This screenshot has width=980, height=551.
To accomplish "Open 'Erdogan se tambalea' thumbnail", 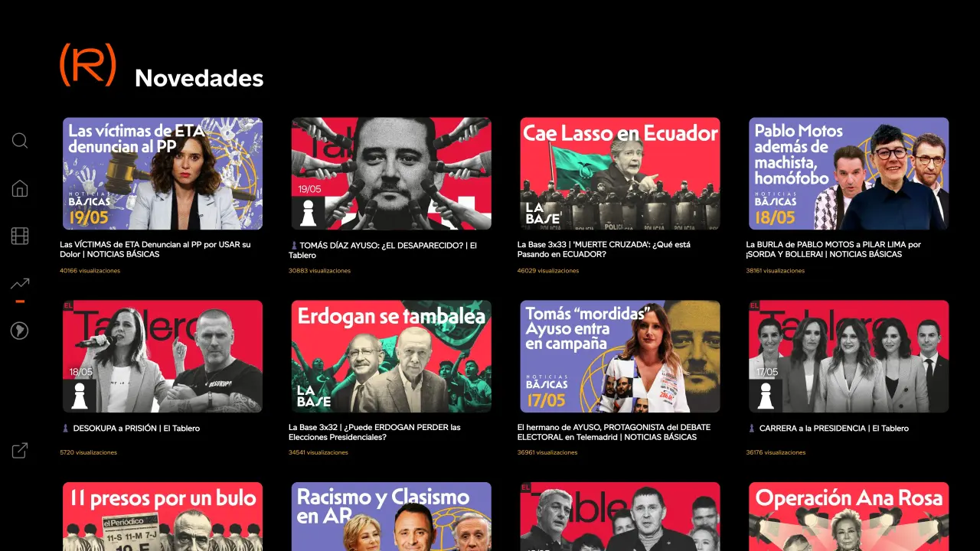I will (391, 357).
